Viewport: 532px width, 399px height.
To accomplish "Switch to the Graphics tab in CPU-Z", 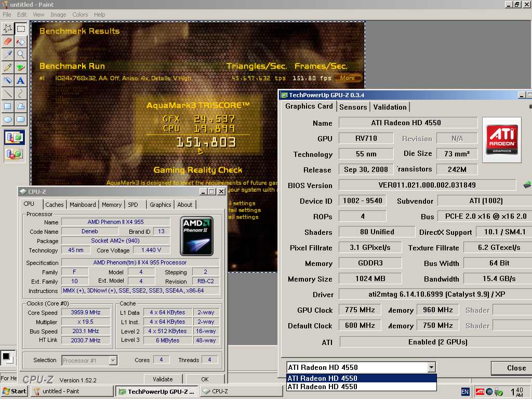I will pos(160,205).
